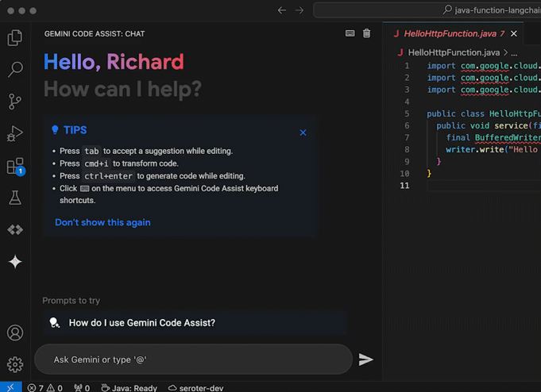Focus the Ask Gemini input field

[x=192, y=359]
